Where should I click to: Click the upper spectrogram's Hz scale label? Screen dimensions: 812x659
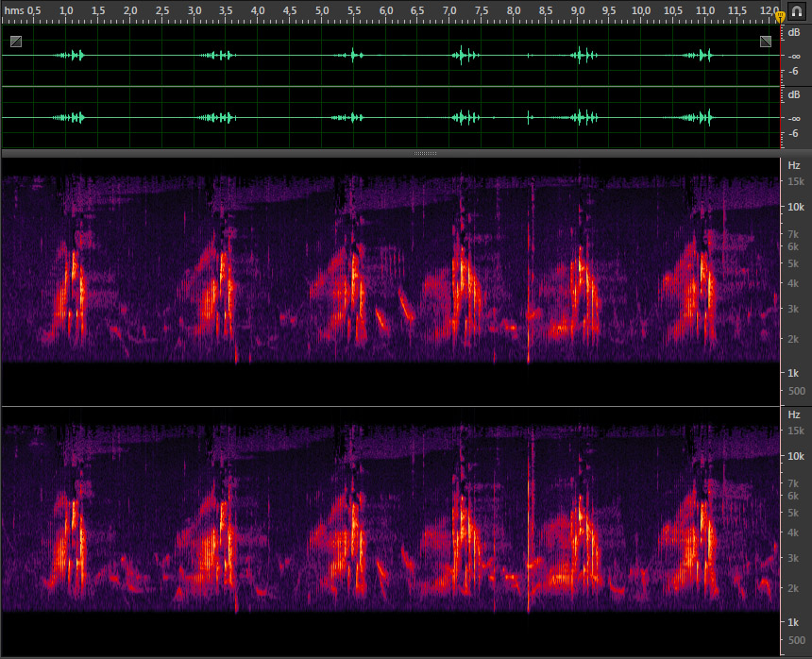pos(794,165)
